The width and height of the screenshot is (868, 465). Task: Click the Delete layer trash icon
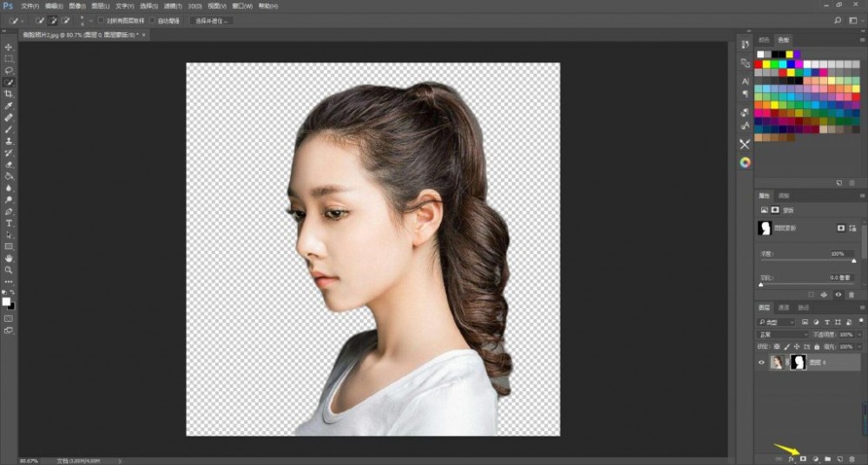(x=852, y=457)
